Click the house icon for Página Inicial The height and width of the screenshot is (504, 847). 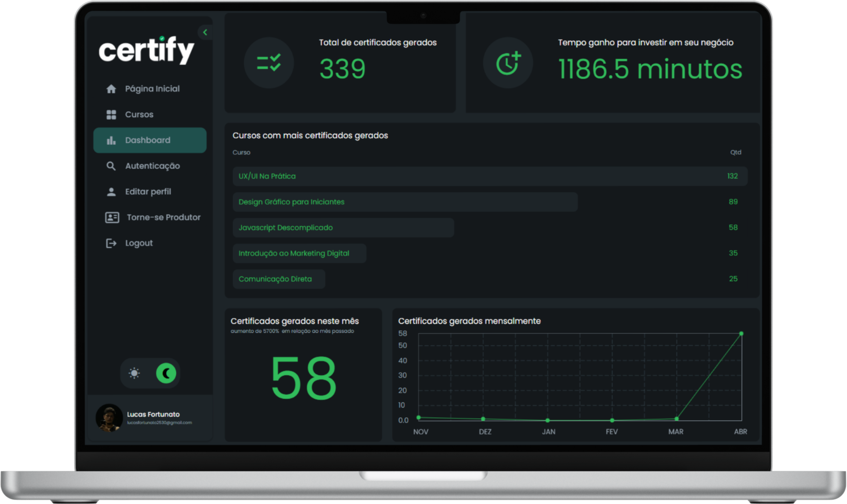point(111,89)
